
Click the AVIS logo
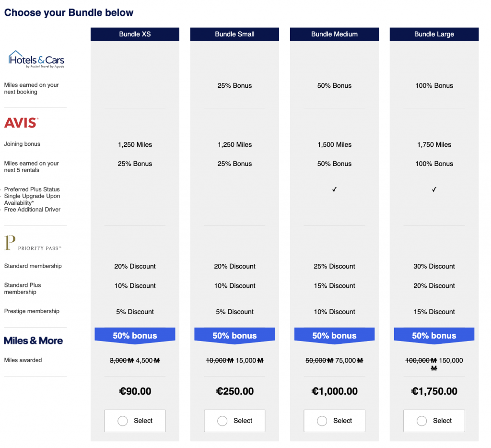pos(21,122)
